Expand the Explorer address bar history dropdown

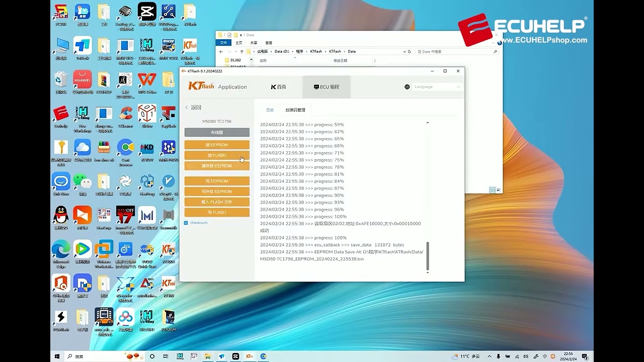pyautogui.click(x=404, y=52)
